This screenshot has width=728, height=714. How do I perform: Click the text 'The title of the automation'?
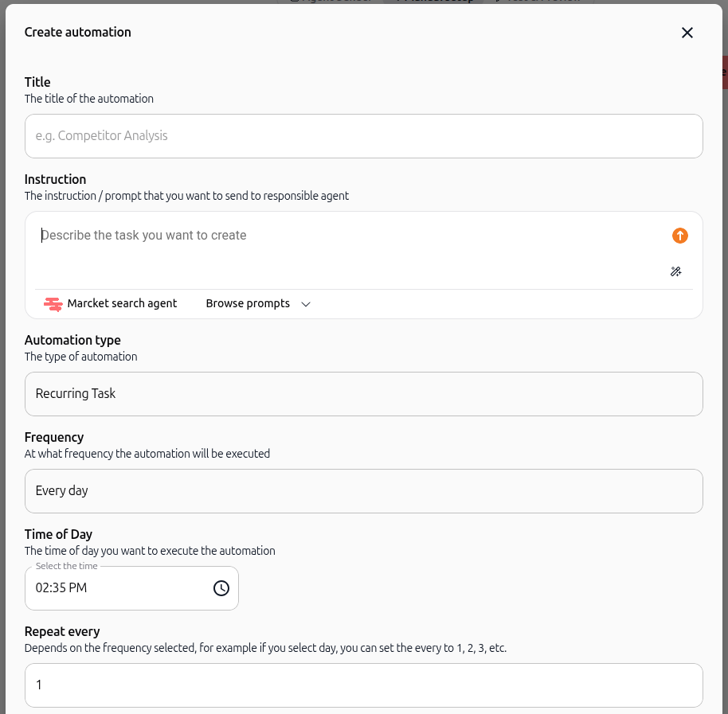tap(88, 99)
